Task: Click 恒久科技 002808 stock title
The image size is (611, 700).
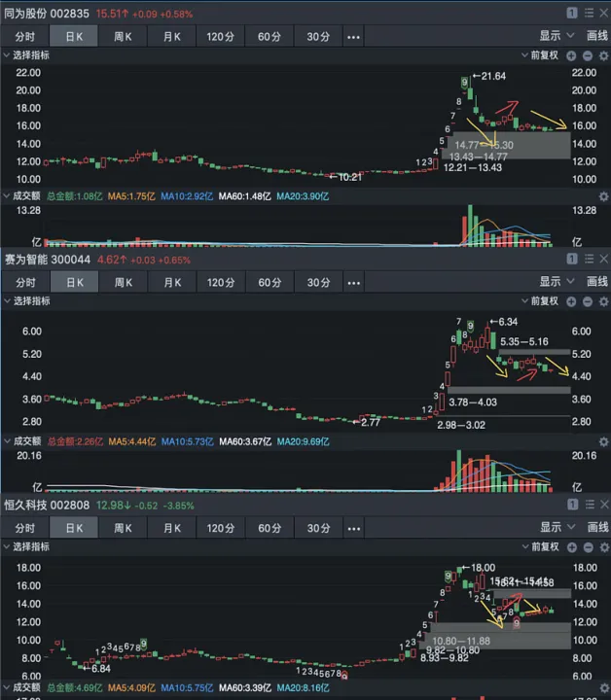Action: [x=47, y=506]
